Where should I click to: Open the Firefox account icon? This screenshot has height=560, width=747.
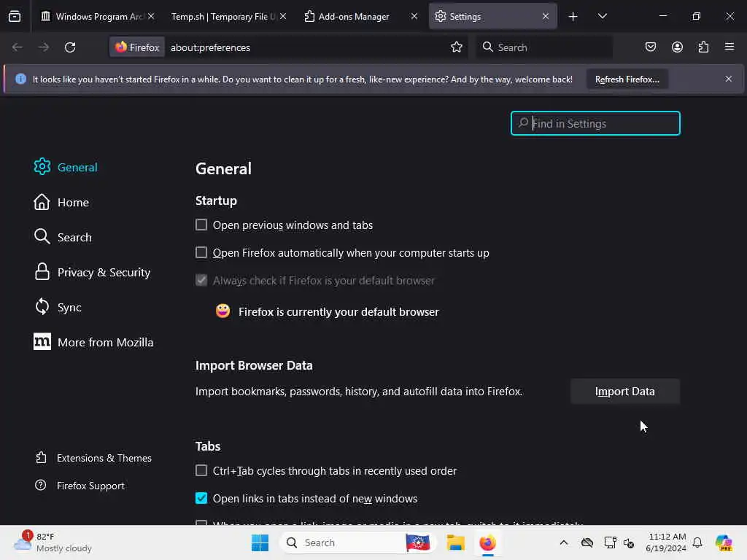pyautogui.click(x=677, y=47)
